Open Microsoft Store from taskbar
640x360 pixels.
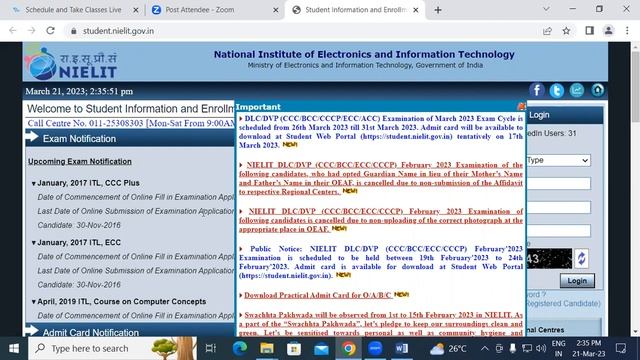click(293, 348)
